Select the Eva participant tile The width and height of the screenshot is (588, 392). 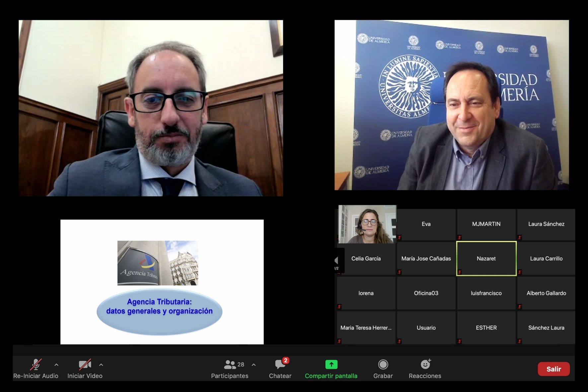coord(426,224)
